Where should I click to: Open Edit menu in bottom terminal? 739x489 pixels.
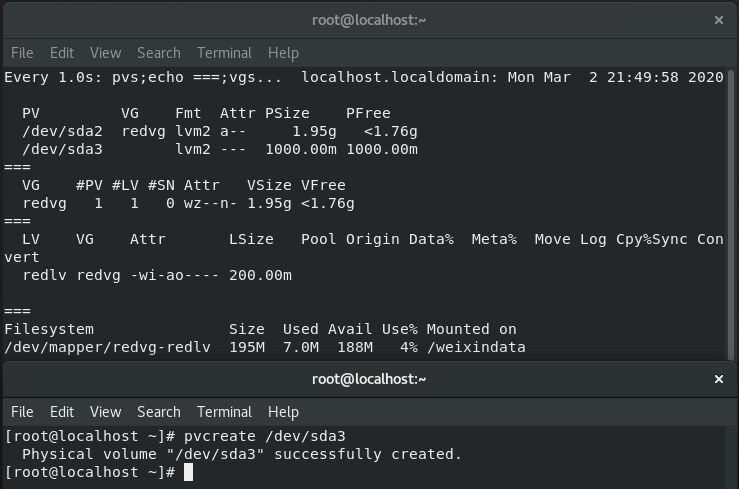[62, 412]
